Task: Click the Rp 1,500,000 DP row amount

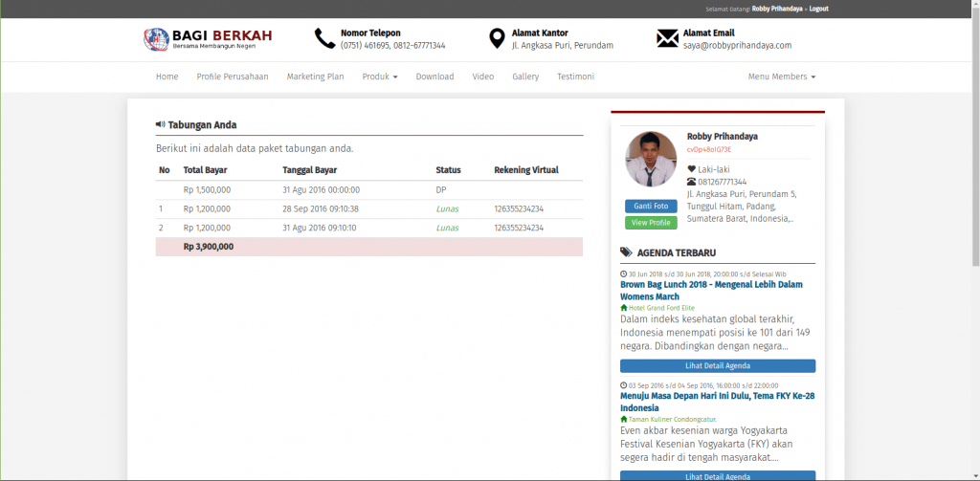Action: coord(207,190)
